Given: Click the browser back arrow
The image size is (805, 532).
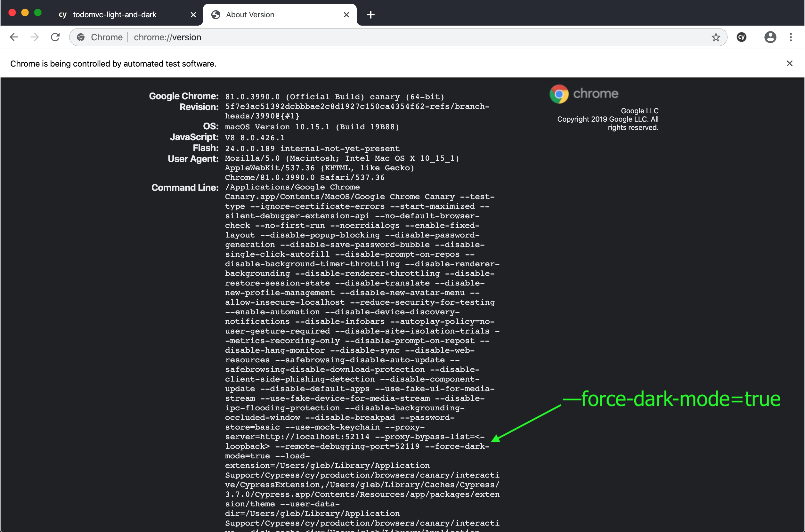Looking at the screenshot, I should click(x=14, y=37).
